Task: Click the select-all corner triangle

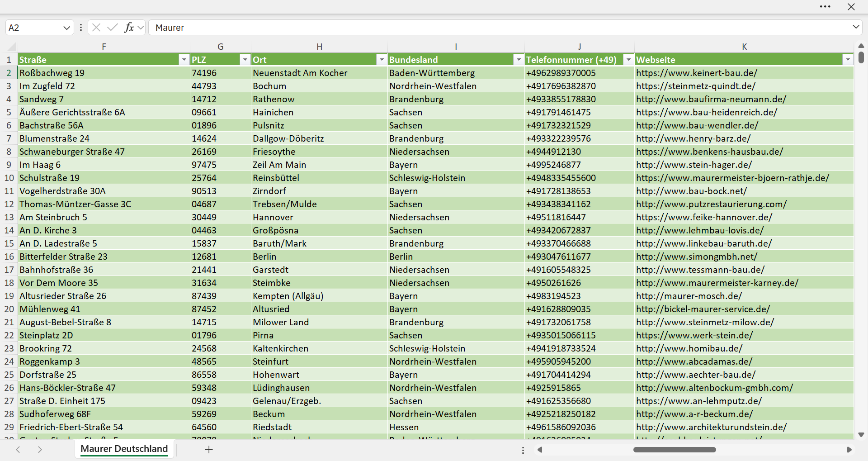Action: 12,47
